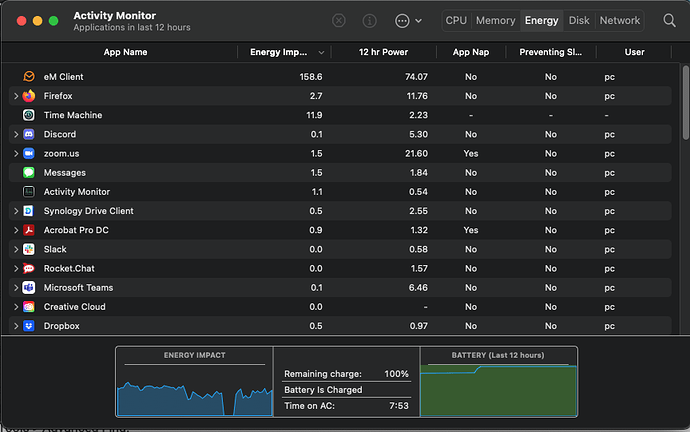Expand the Microsoft Teams process tree
This screenshot has height=432, width=690.
(16, 288)
